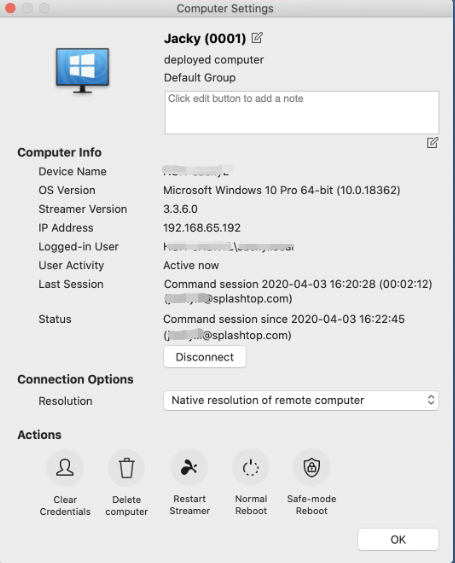Click the Computer Info section heading
The width and height of the screenshot is (455, 563).
tap(59, 152)
